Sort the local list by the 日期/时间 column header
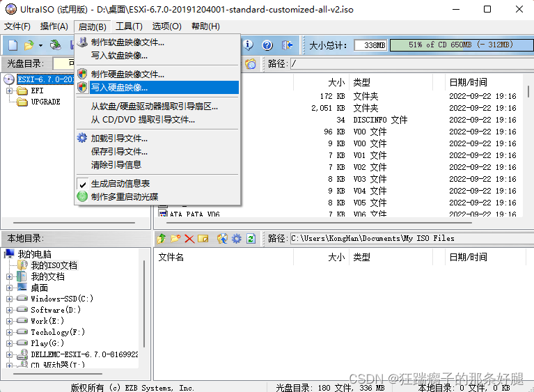Screen dimensions: 534x392 (x=485, y=257)
